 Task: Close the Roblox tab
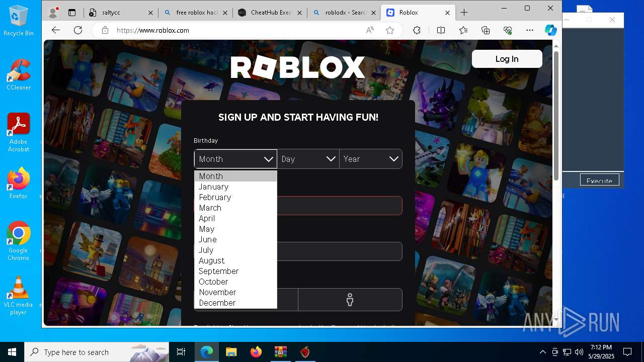[448, 13]
